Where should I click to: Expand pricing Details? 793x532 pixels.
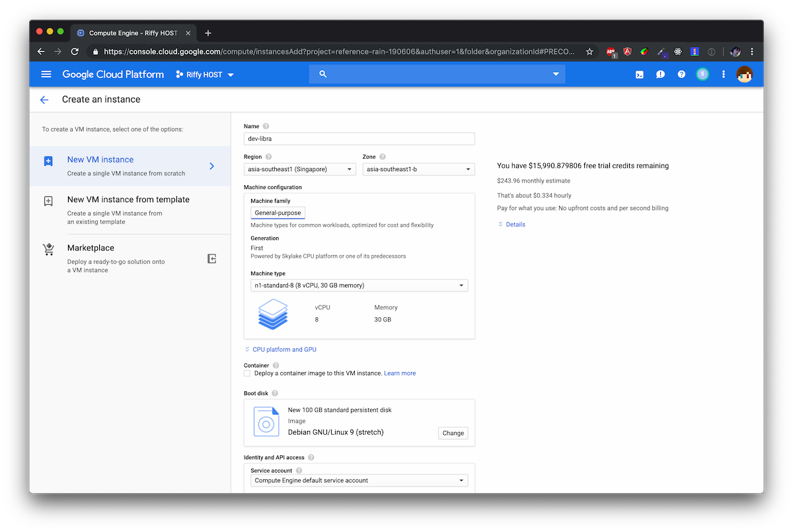point(511,225)
